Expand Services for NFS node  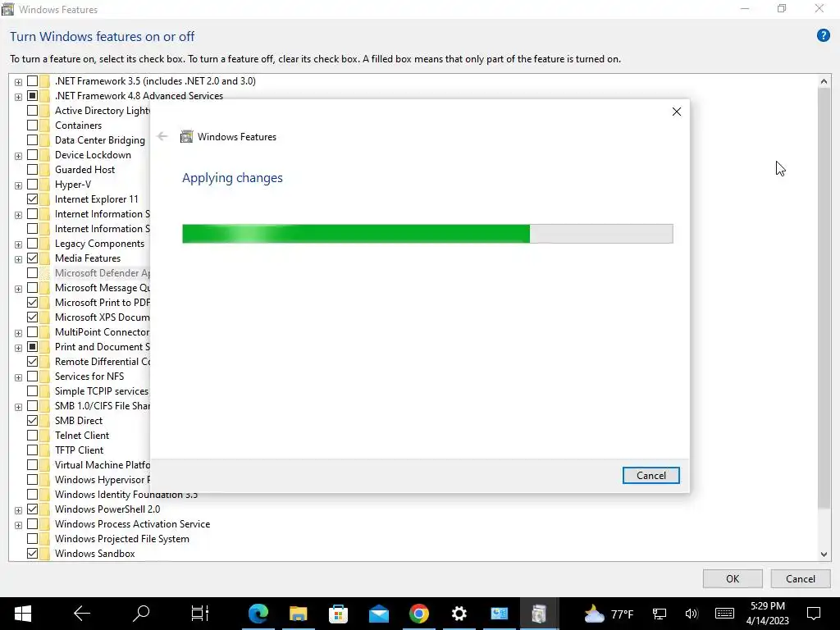click(x=18, y=377)
